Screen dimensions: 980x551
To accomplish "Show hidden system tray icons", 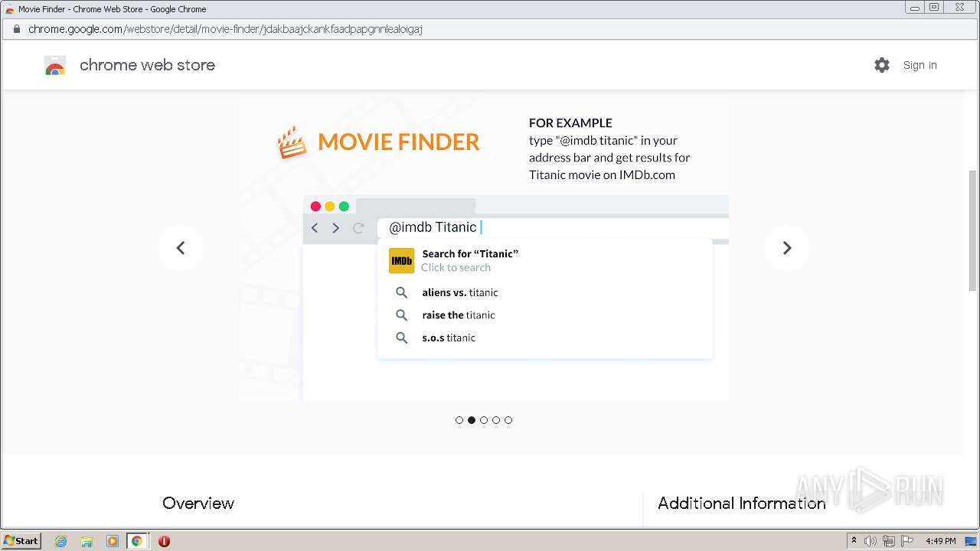I will pyautogui.click(x=854, y=541).
